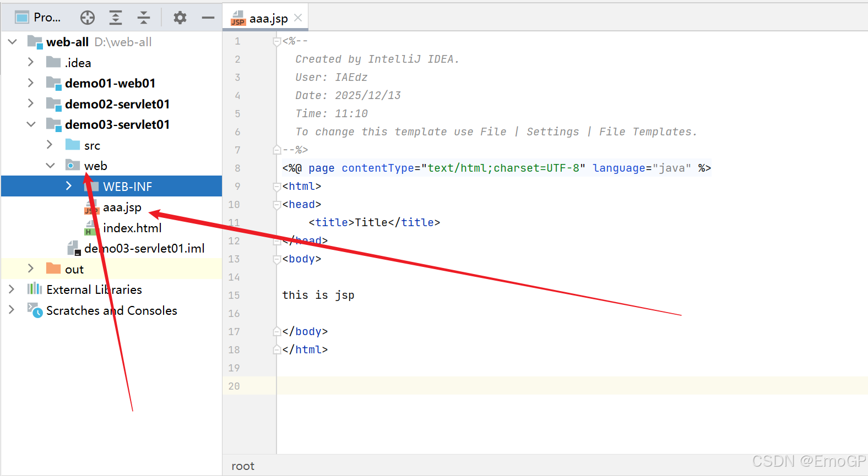Click the web-all root module icon

(x=35, y=42)
